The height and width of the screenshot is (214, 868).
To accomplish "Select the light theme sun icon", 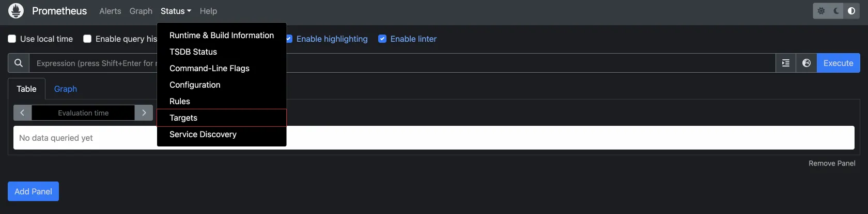I will click(x=821, y=11).
